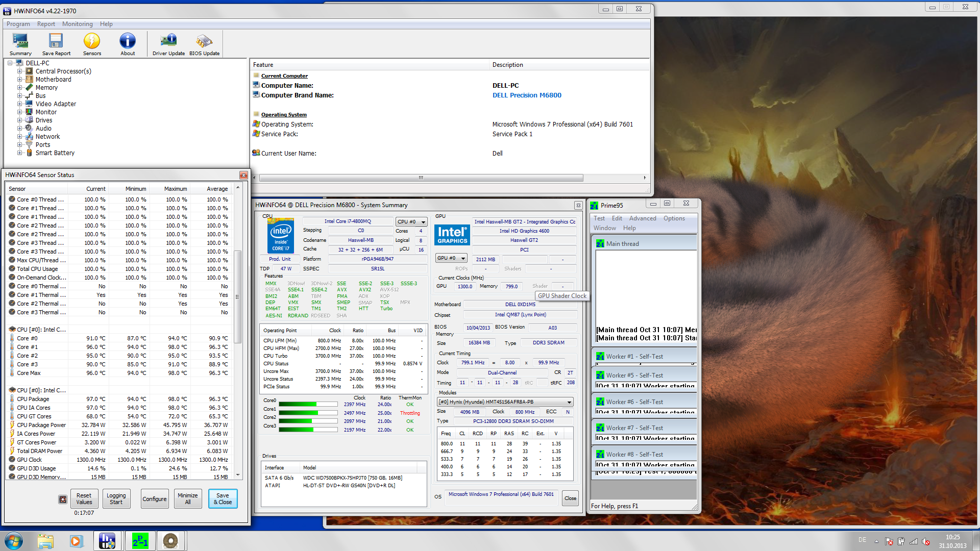Image resolution: width=980 pixels, height=551 pixels.
Task: Click the Audio speaker icon in the tree
Action: click(x=30, y=129)
